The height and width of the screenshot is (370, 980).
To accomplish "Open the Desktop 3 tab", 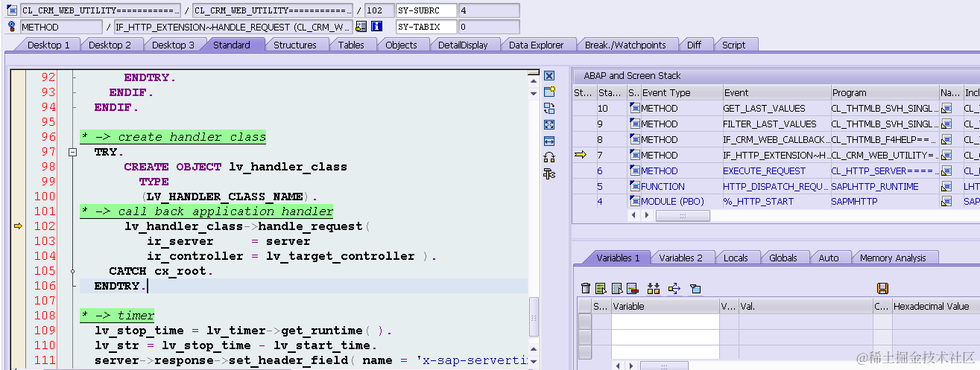I will 173,45.
